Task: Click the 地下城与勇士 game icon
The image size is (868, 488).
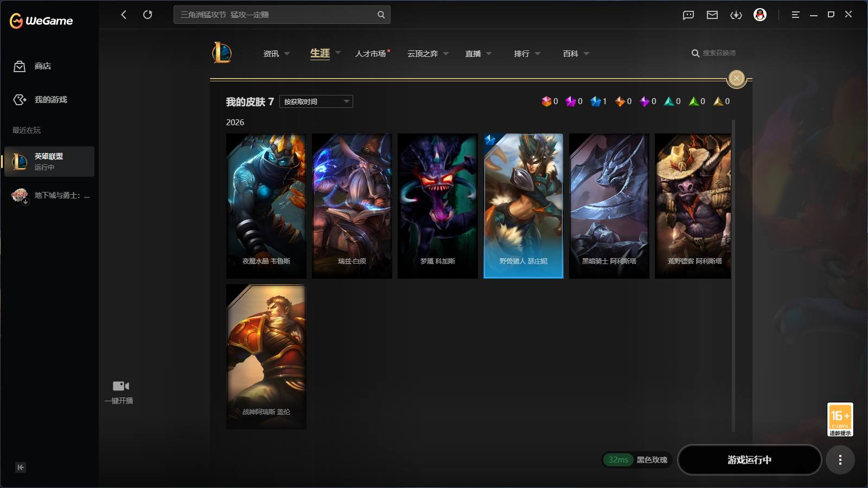Action: 20,196
